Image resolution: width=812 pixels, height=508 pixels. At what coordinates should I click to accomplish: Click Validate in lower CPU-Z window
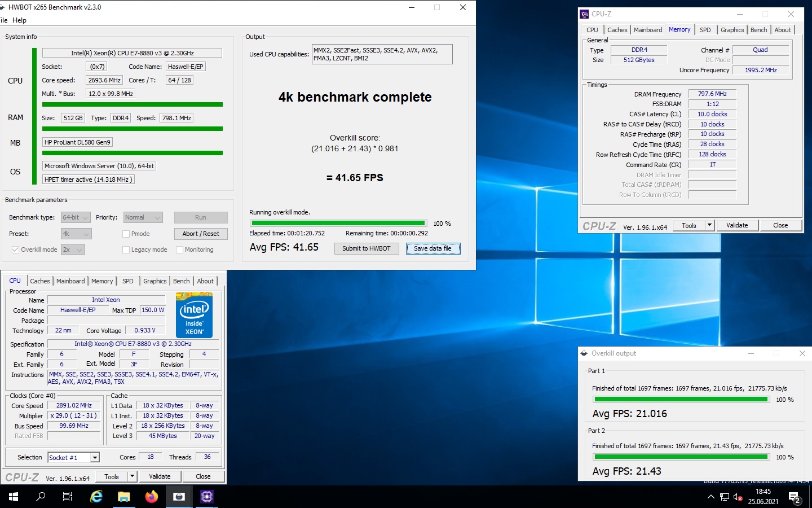160,477
